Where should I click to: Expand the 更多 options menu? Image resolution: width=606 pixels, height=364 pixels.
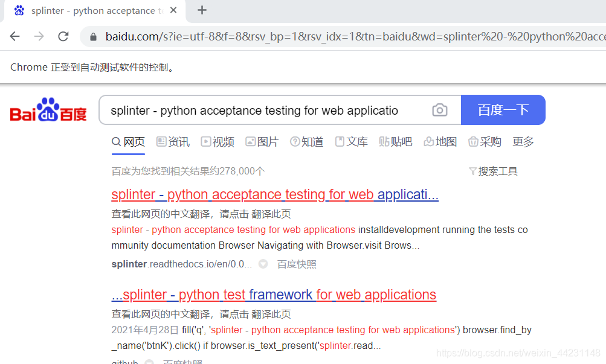tap(523, 141)
